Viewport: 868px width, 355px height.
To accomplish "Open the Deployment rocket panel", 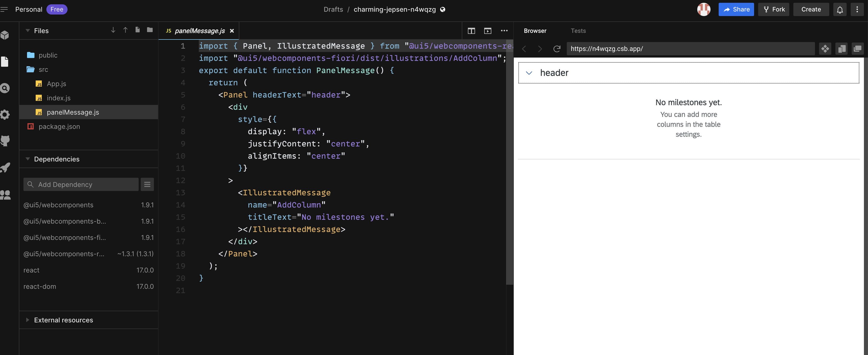I will coord(5,167).
